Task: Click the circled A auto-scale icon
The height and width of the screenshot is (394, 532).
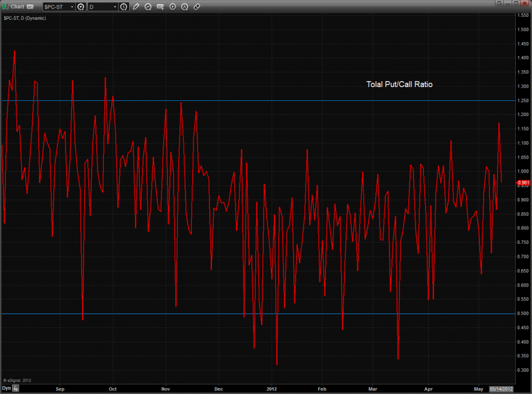Action: click(184, 7)
